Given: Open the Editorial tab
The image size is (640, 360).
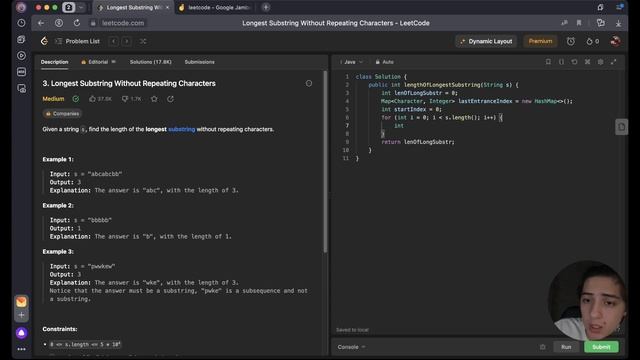Looking at the screenshot, I should (98, 62).
